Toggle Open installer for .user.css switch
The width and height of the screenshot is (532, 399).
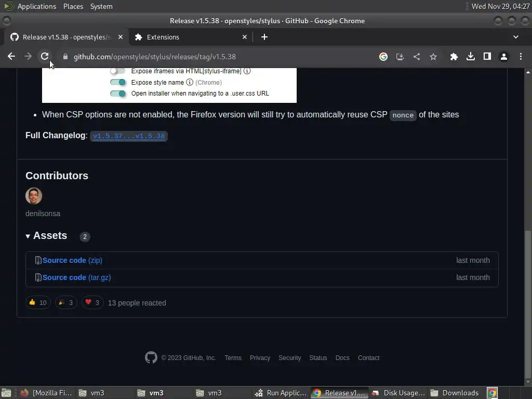tap(118, 94)
